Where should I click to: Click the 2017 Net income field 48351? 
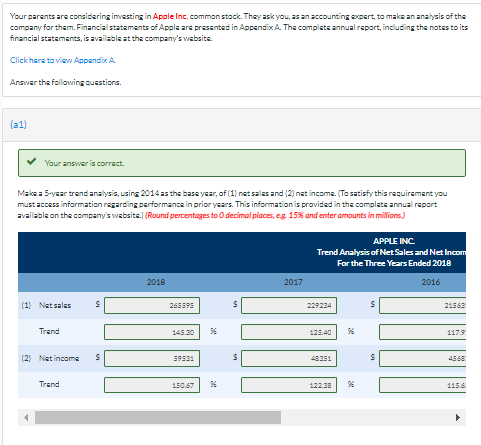[289, 358]
